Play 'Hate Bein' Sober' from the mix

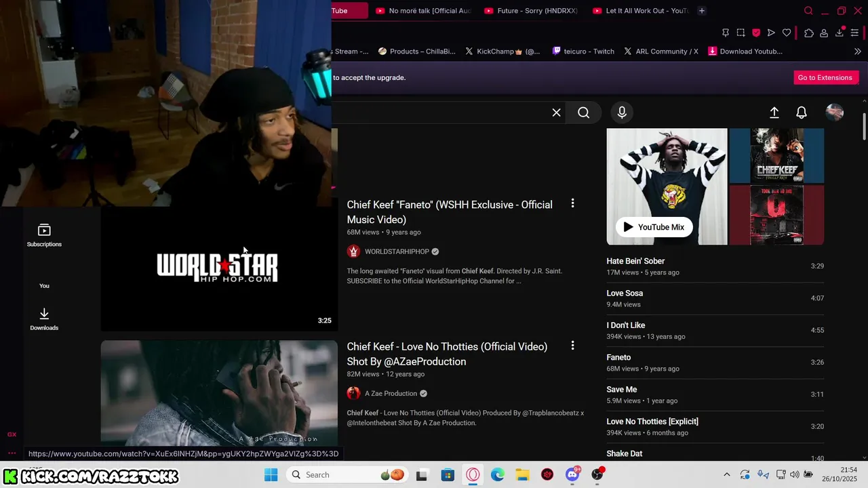click(715, 266)
